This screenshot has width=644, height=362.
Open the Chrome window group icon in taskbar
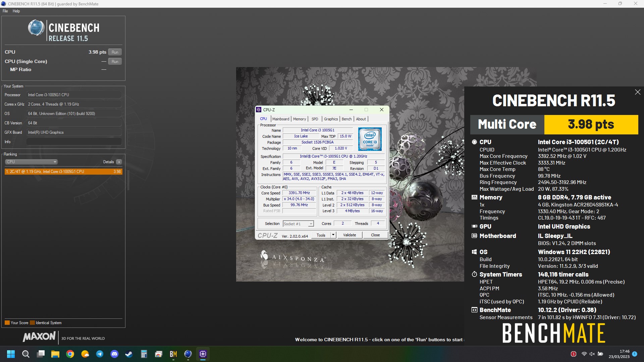(x=159, y=354)
